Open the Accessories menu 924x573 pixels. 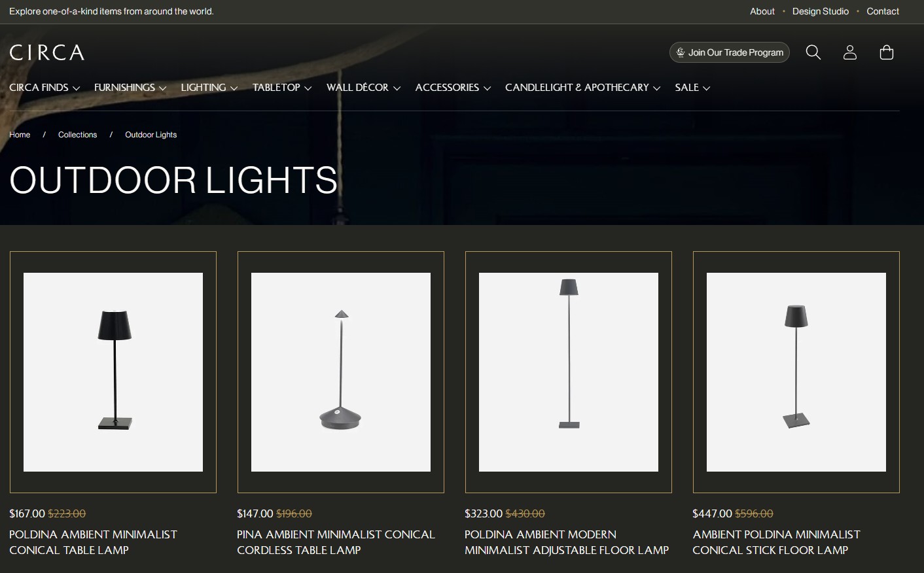coord(453,88)
